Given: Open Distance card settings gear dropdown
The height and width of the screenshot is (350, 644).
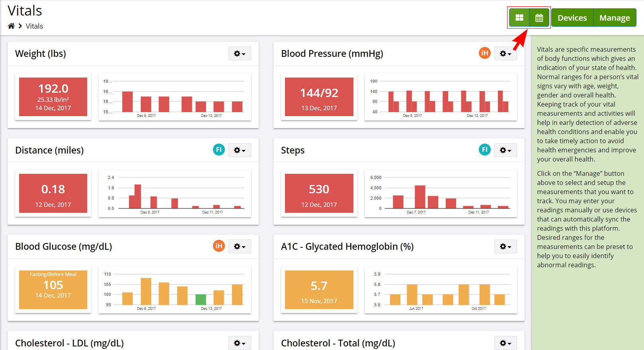Looking at the screenshot, I should point(240,150).
